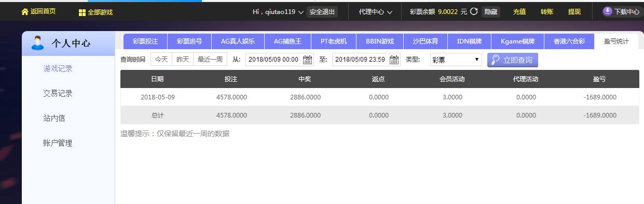
Task: Open 交易记录 in the sidebar
Action: [x=58, y=93]
